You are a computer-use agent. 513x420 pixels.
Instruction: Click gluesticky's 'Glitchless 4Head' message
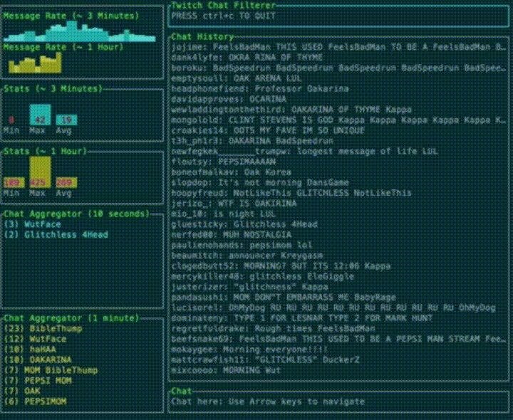[x=244, y=224]
